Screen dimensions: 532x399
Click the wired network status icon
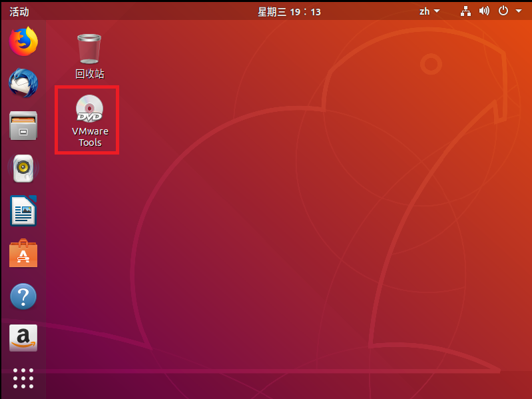pos(466,11)
